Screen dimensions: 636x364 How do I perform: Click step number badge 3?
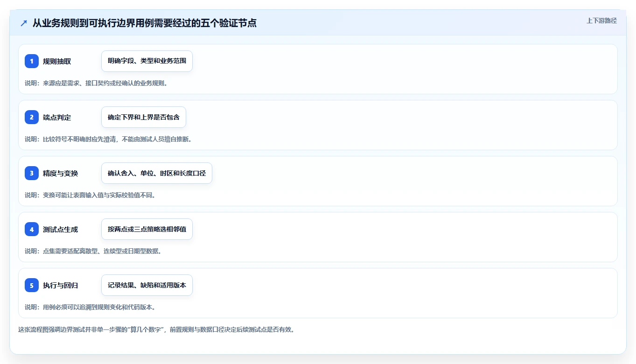(x=32, y=173)
